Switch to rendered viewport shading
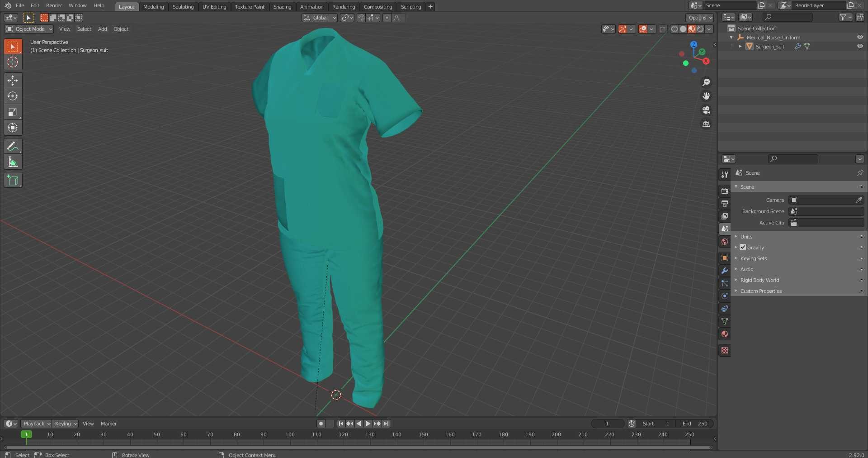The image size is (868, 458). pyautogui.click(x=700, y=29)
